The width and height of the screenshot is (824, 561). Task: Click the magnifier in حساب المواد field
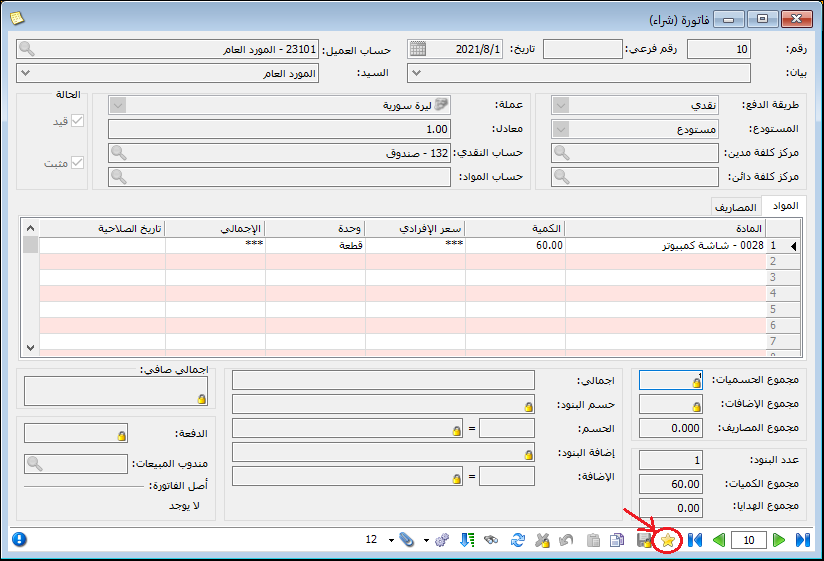coord(119,177)
